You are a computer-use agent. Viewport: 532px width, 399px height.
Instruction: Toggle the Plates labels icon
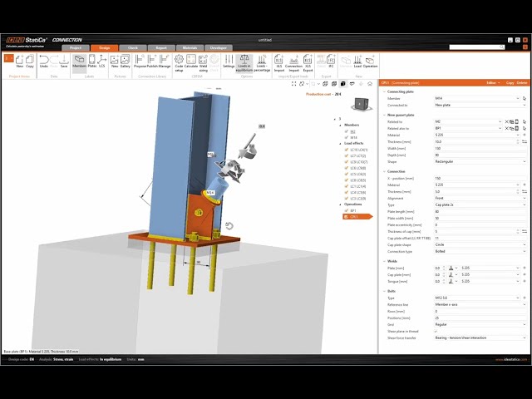point(92,62)
